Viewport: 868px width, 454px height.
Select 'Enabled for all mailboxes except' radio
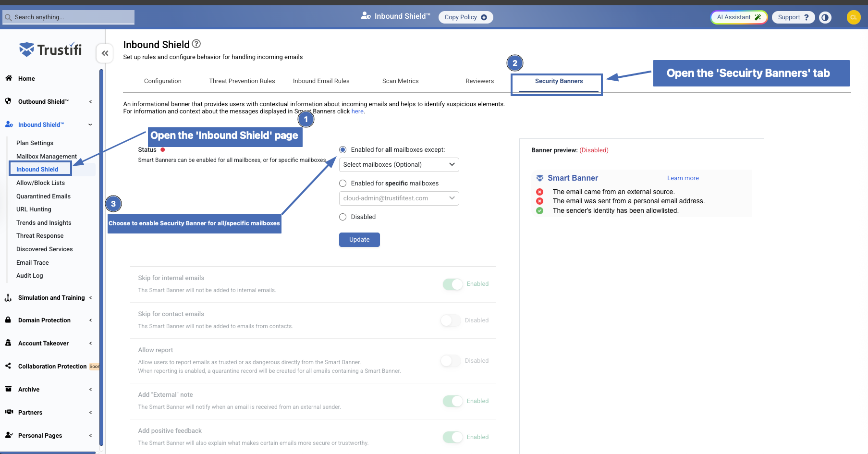(343, 150)
